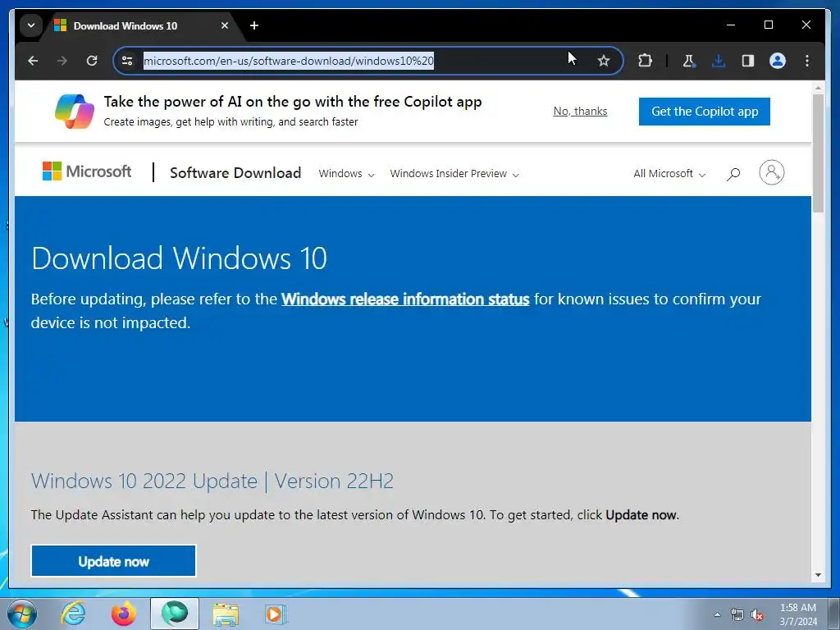The image size is (840, 630).
Task: Click the forward navigation arrow
Action: pos(62,61)
